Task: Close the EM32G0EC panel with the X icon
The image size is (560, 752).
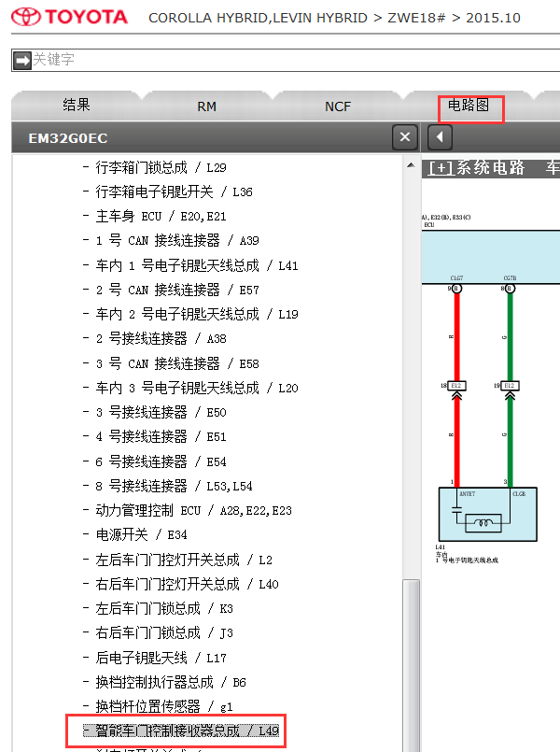Action: (405, 137)
